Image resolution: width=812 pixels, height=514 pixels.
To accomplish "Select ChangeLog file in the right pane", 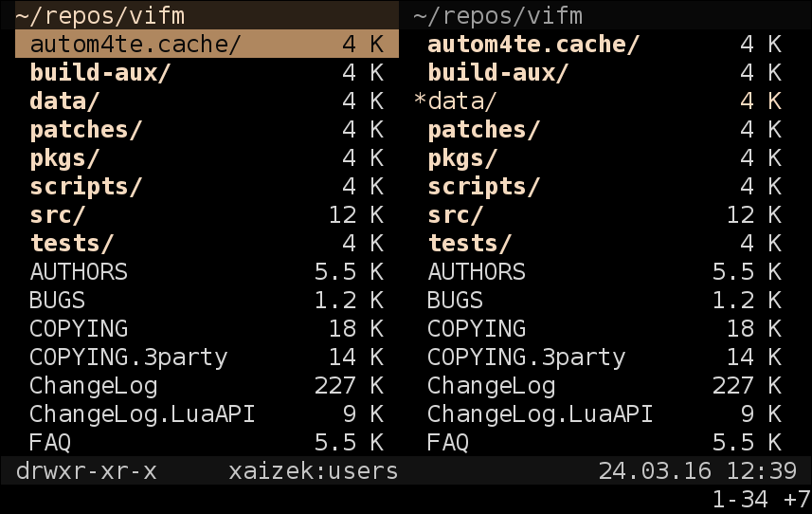I will 604,385.
